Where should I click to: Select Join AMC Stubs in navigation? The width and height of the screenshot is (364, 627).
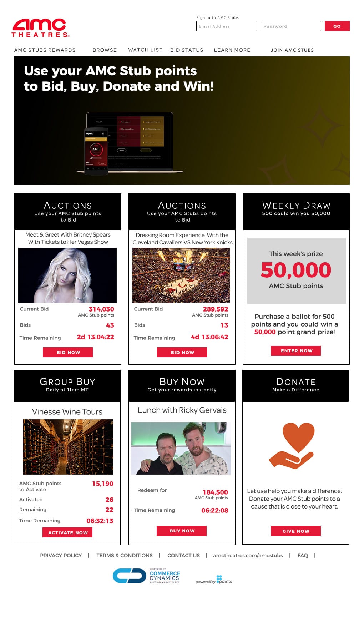[292, 50]
